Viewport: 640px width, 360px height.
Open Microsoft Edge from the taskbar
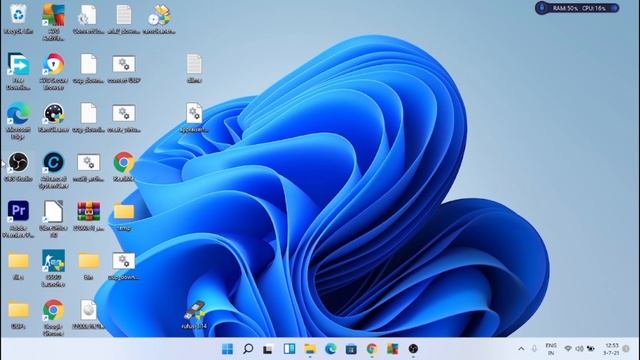click(x=331, y=349)
